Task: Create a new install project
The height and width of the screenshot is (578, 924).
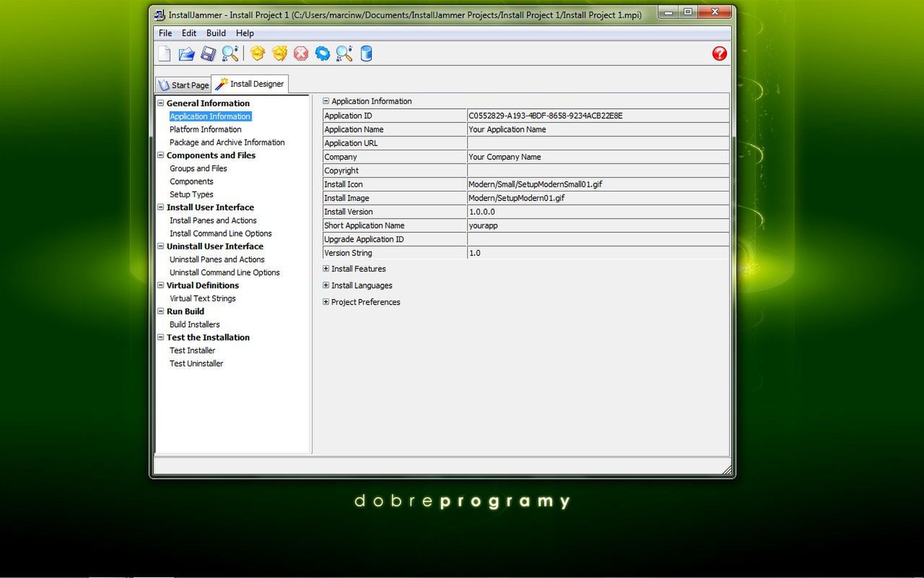Action: (x=164, y=53)
